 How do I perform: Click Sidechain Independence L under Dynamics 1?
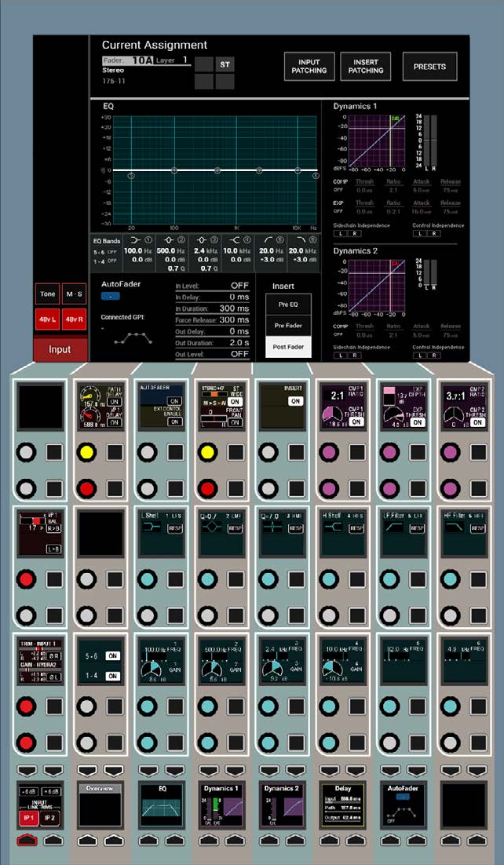339,234
